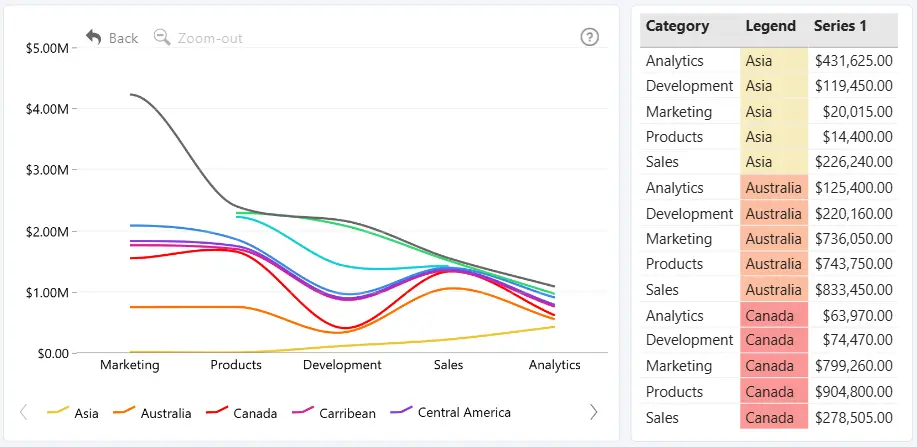Image resolution: width=917 pixels, height=447 pixels.
Task: Select Sales label on chart x-axis
Action: coord(449,365)
